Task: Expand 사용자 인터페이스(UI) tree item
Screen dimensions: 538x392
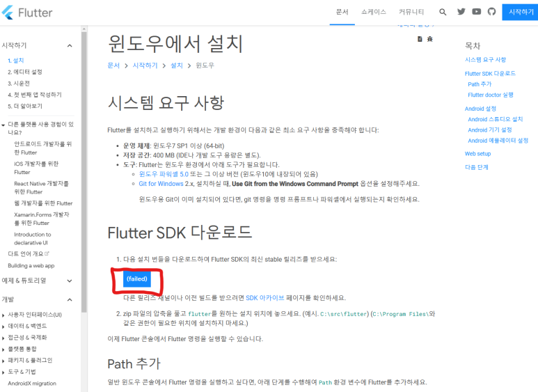Action: tap(3, 315)
